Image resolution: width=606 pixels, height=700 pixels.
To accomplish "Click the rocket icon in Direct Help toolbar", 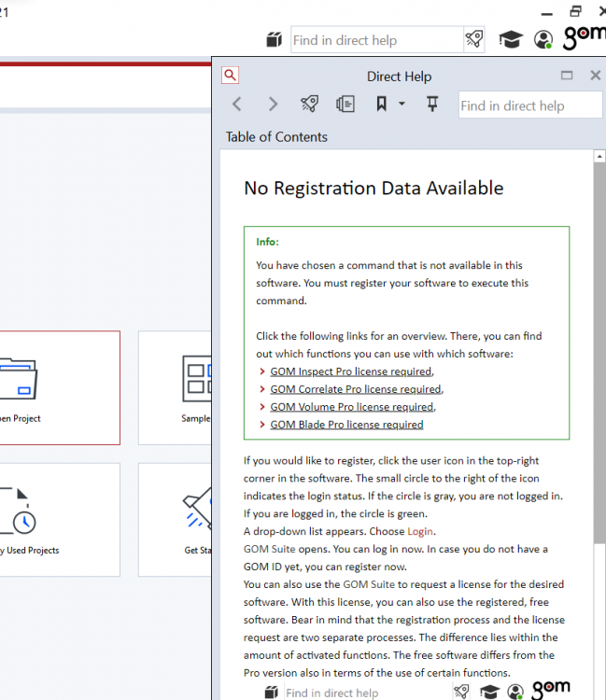I will (x=309, y=104).
